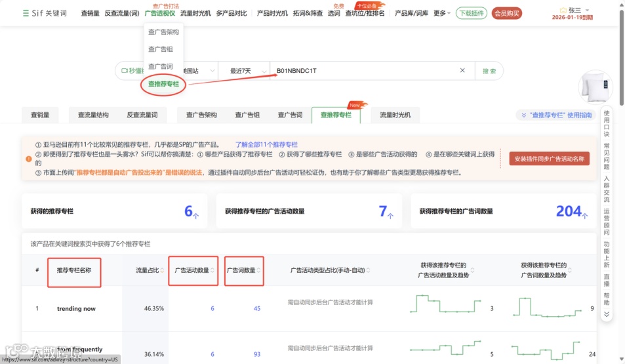Select 查广告架构 in the dropdown menu
The width and height of the screenshot is (625, 364).
[163, 32]
